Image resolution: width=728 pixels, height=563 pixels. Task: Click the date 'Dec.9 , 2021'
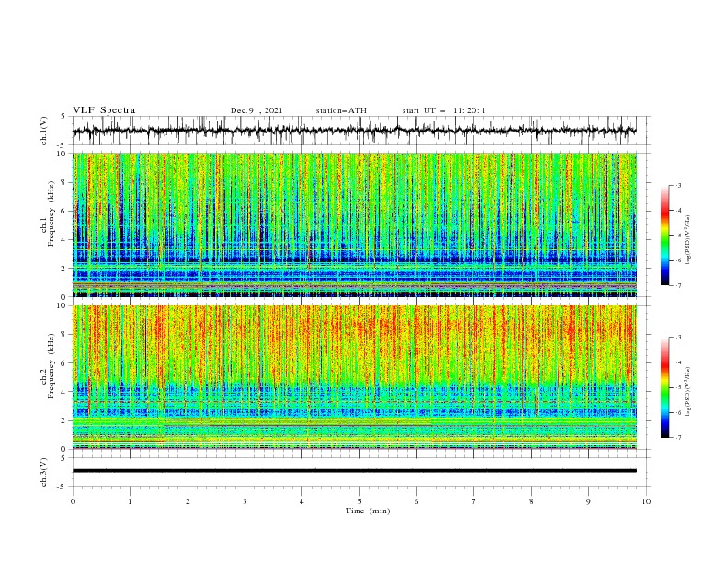click(x=256, y=110)
